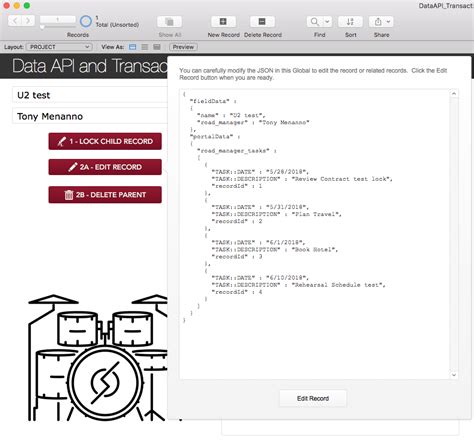This screenshot has width=474, height=443.
Task: Click the drum kit logo image
Action: [x=98, y=357]
